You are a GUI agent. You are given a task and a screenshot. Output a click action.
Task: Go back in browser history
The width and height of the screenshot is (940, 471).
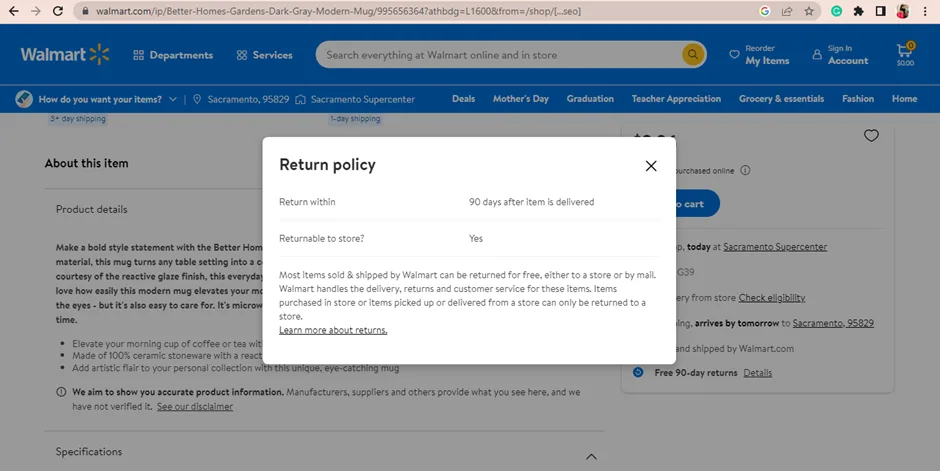click(13, 11)
